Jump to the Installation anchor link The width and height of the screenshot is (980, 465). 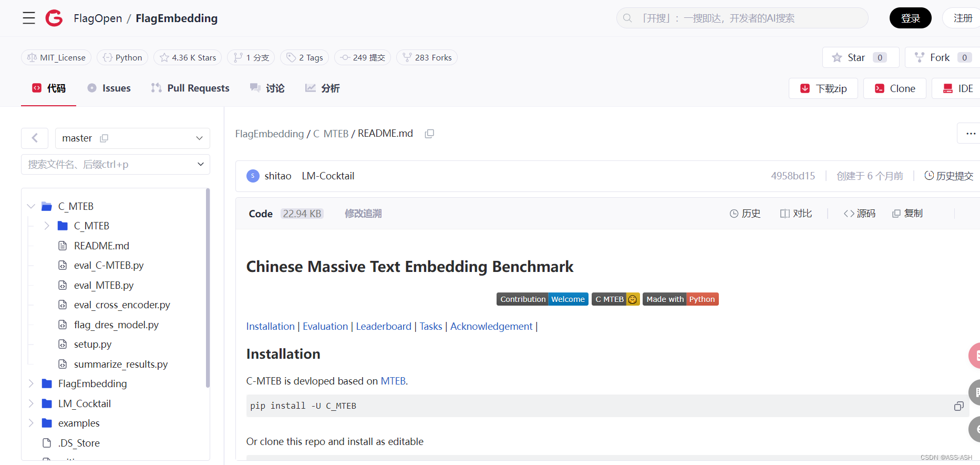[271, 327]
